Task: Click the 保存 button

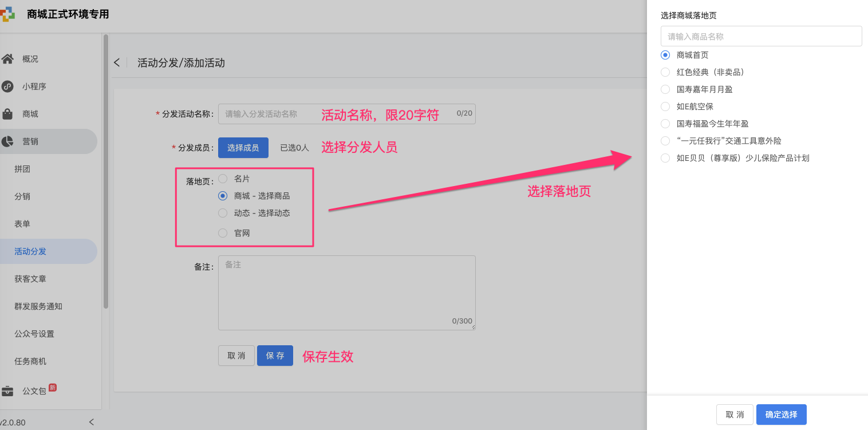Action: click(275, 356)
